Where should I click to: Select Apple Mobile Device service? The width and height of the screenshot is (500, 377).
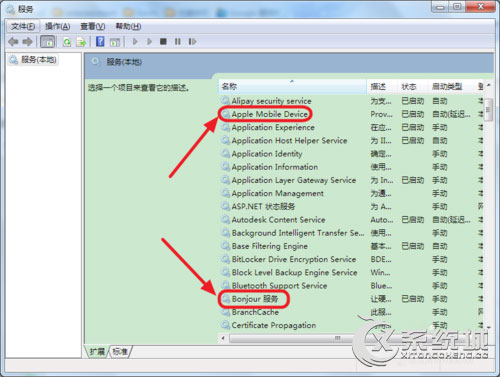352,114
